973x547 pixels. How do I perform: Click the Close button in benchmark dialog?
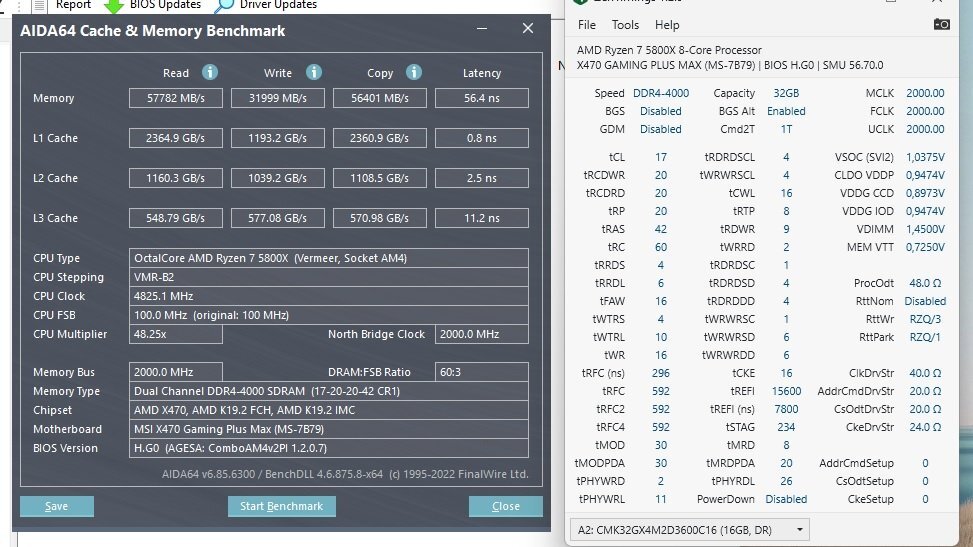(x=506, y=506)
